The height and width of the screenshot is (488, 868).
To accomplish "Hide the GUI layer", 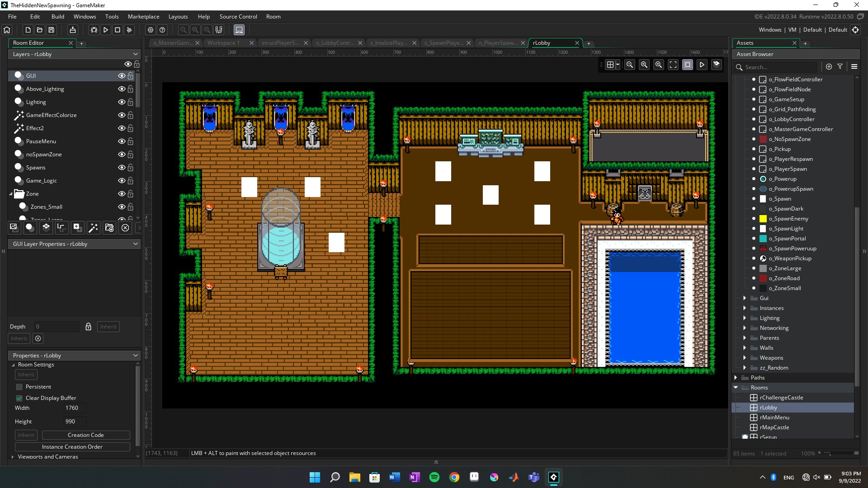I will click(121, 75).
